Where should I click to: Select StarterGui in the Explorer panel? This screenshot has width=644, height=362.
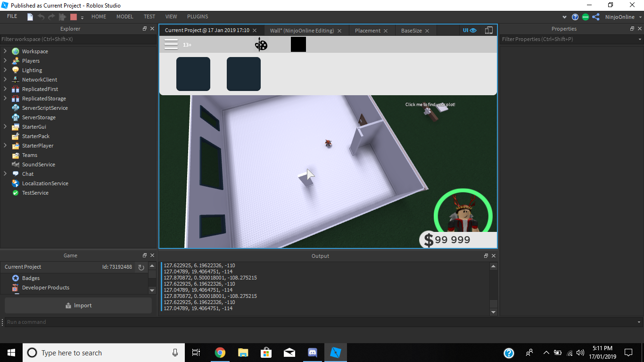34,126
